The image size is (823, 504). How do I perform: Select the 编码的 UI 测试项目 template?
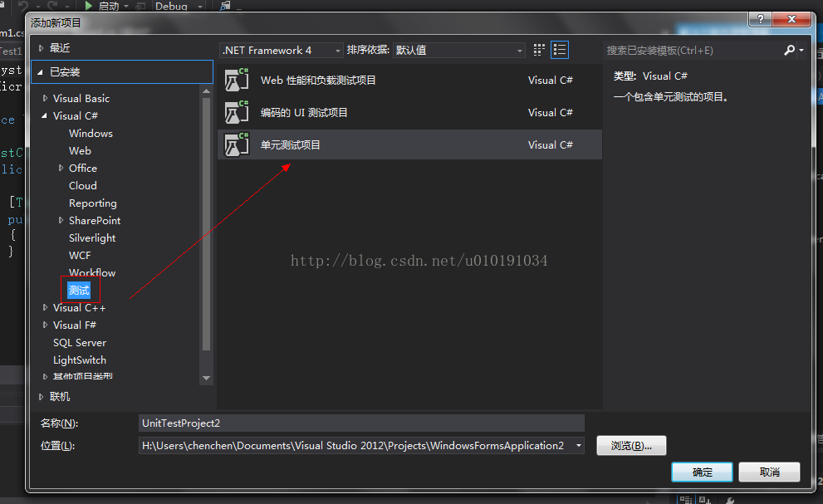point(409,112)
